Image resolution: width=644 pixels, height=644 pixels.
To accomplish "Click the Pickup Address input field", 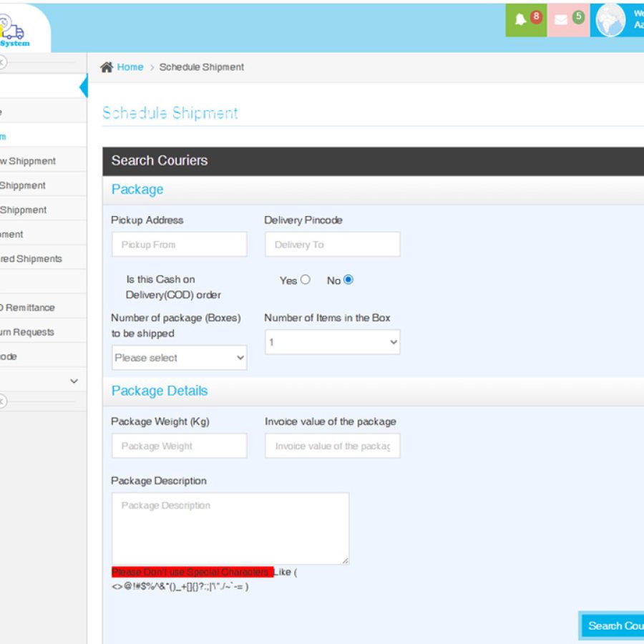I will (x=179, y=245).
